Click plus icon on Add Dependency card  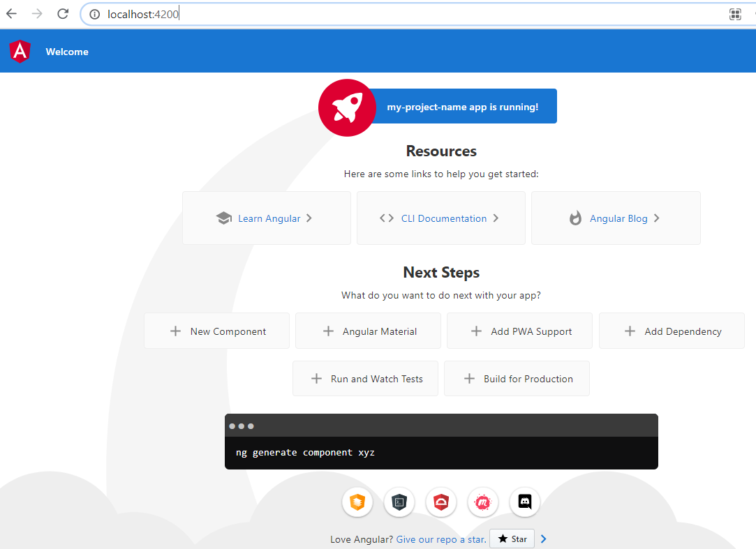(630, 331)
